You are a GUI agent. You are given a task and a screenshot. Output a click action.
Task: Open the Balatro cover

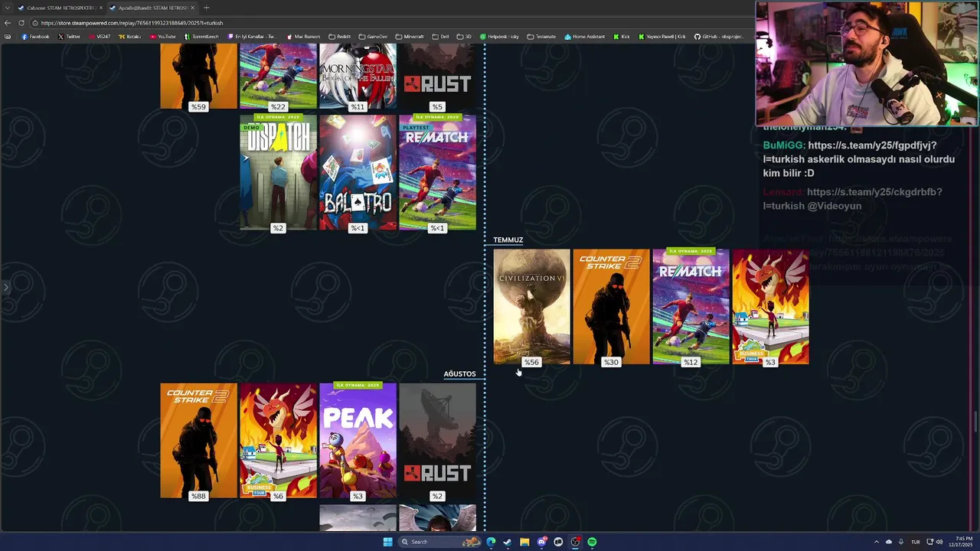tap(358, 173)
